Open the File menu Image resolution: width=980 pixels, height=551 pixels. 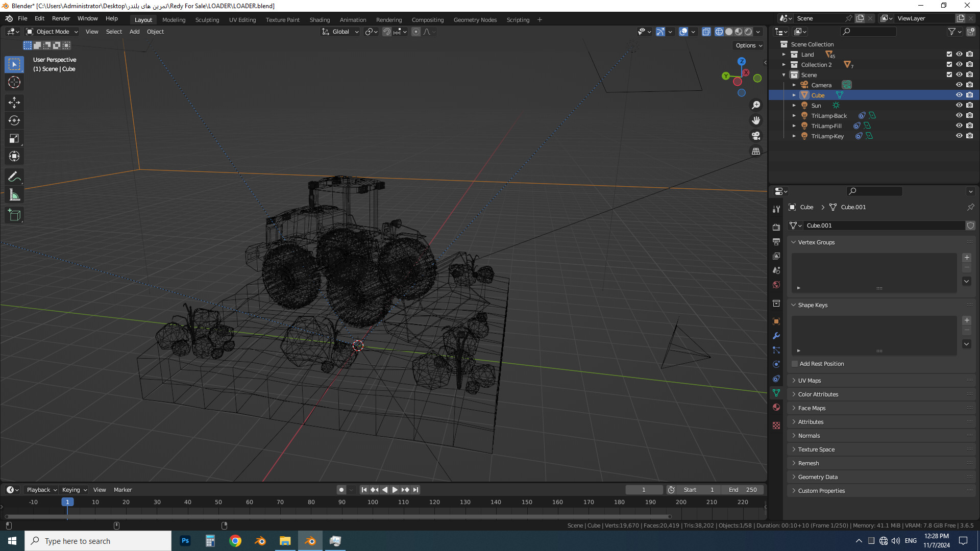click(x=22, y=18)
